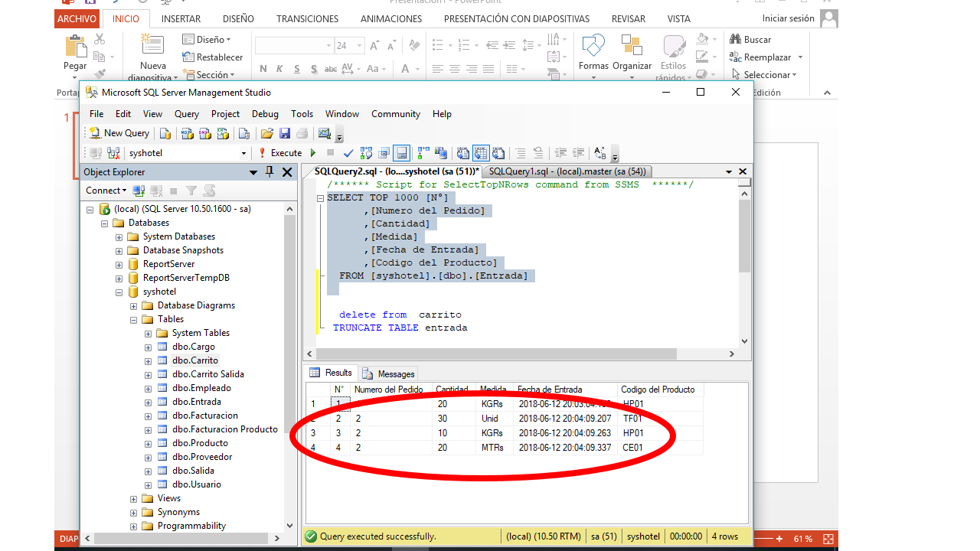The height and width of the screenshot is (551, 980).
Task: Expand the Programmability folder node
Action: click(x=134, y=526)
